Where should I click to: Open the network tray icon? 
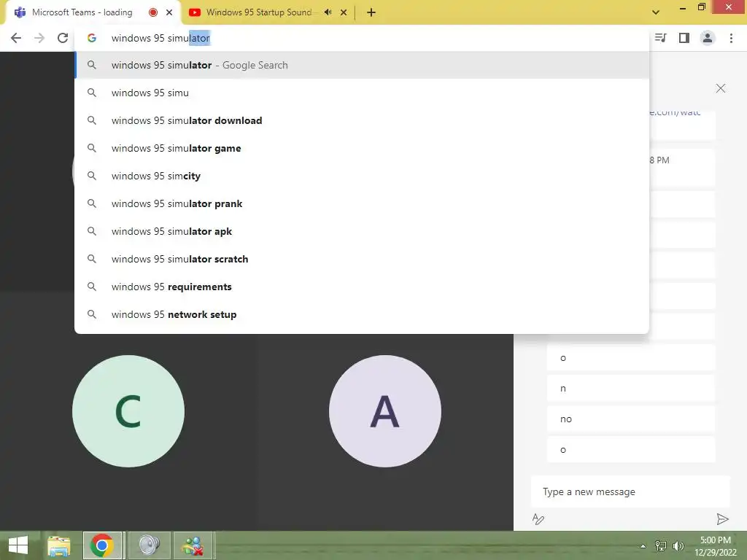(661, 546)
